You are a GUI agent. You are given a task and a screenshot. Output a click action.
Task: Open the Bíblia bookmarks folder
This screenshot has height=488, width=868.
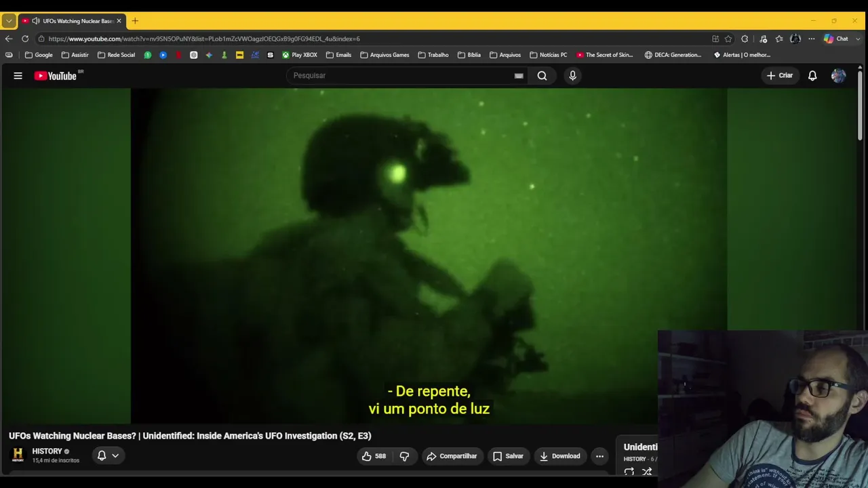click(x=469, y=55)
